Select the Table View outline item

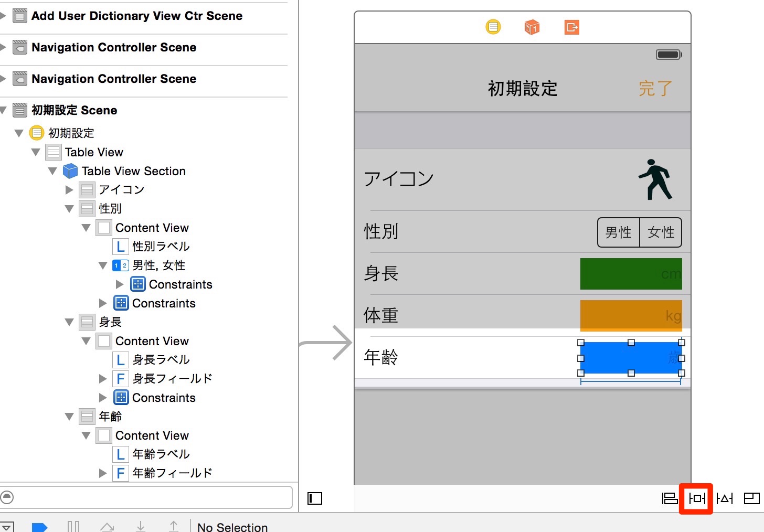coord(85,152)
